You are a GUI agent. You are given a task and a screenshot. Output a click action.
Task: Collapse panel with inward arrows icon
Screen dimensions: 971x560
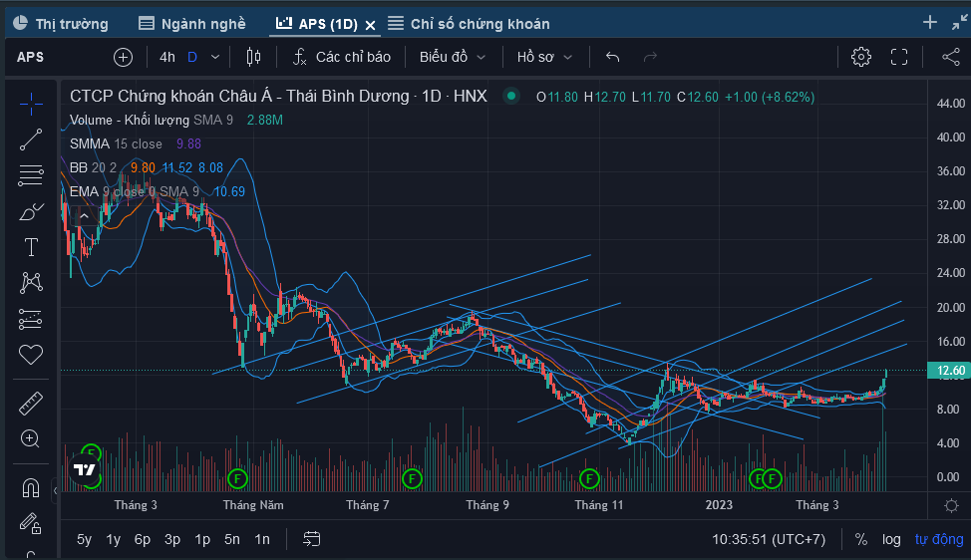pos(959,23)
